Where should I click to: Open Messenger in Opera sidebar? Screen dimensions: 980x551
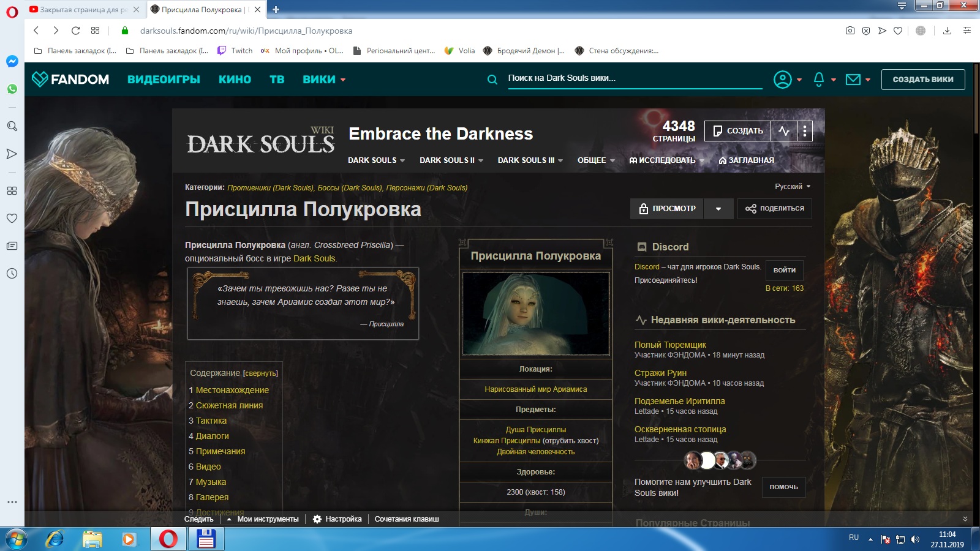(12, 61)
